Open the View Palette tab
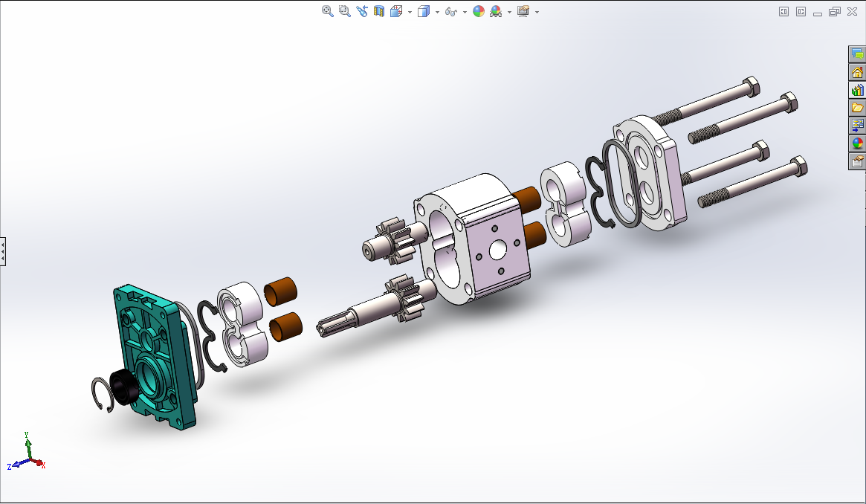866x504 pixels. [858, 126]
